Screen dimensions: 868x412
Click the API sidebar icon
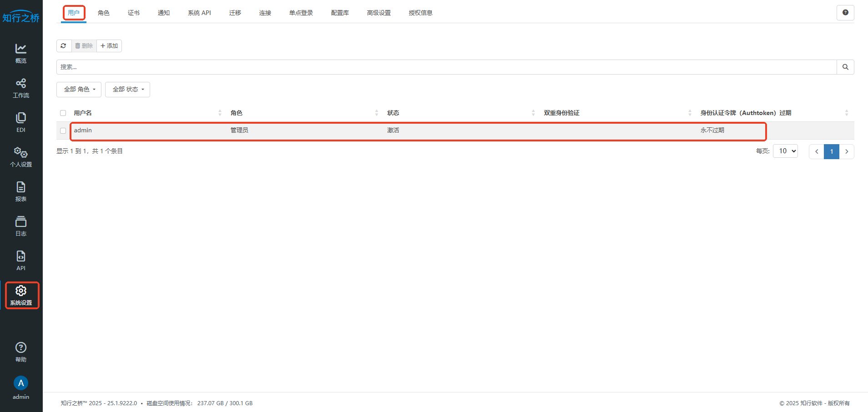[x=21, y=261]
